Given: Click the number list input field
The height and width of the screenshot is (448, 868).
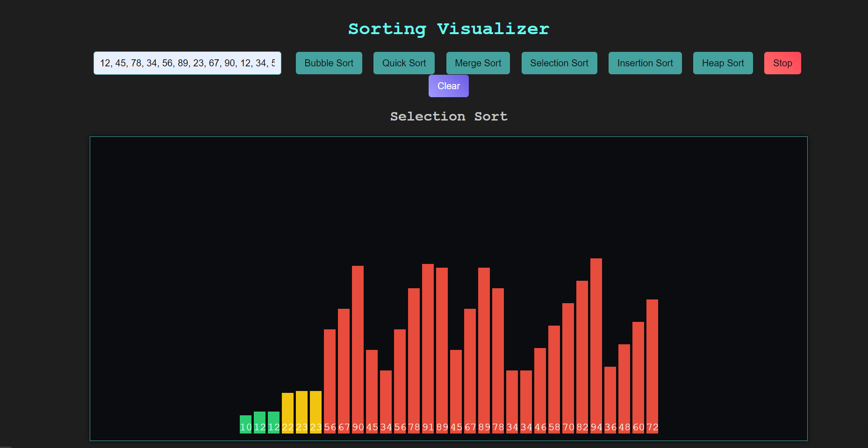Looking at the screenshot, I should coord(187,63).
